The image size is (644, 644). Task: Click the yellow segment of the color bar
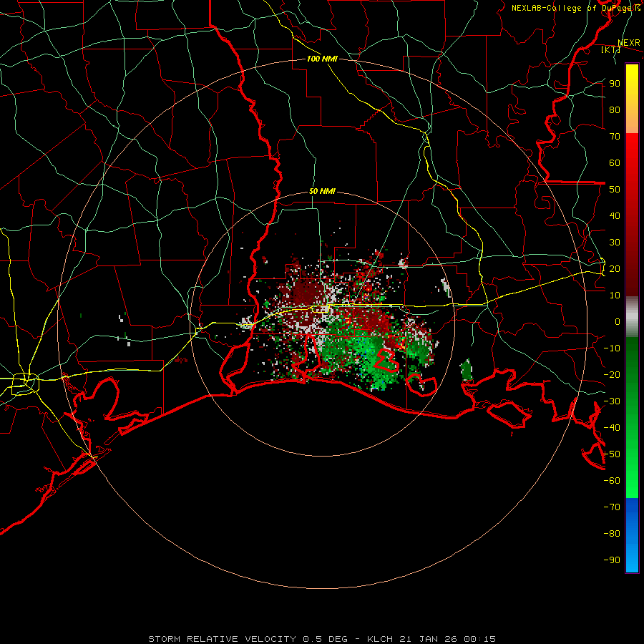click(x=632, y=99)
